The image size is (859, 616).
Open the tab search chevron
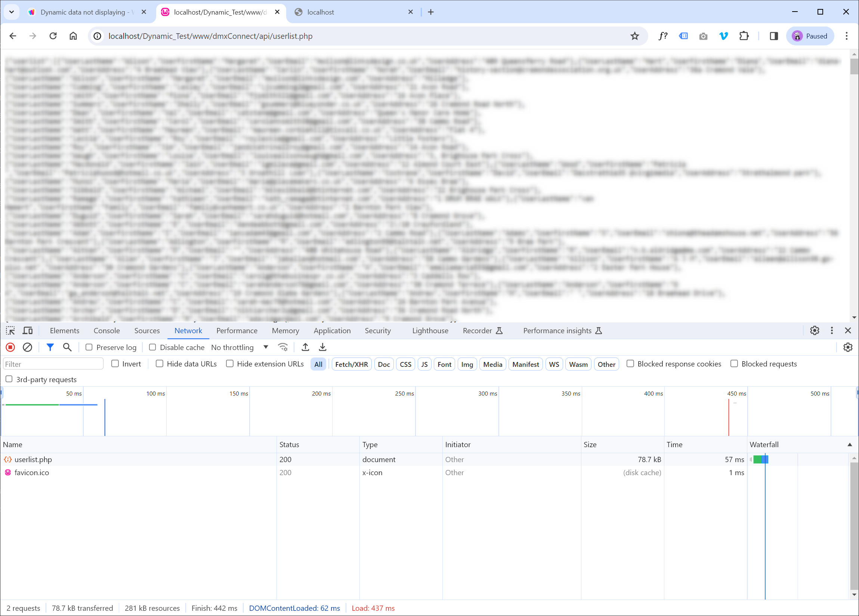(12, 12)
